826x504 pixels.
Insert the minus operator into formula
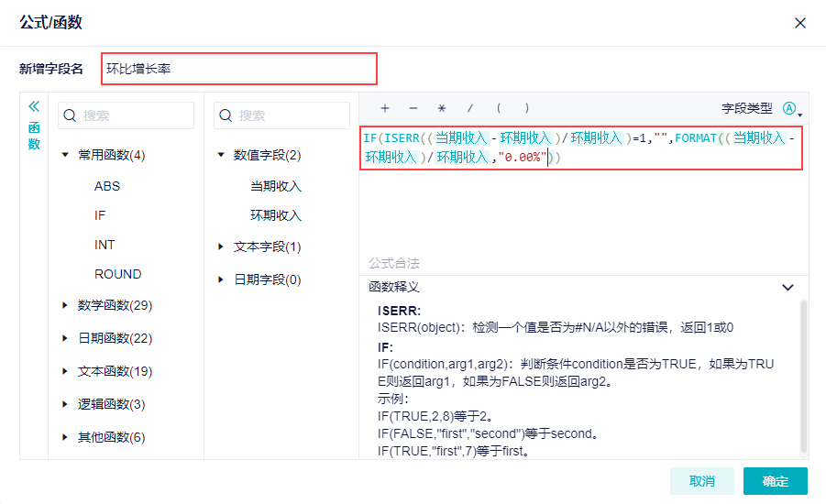click(x=413, y=108)
